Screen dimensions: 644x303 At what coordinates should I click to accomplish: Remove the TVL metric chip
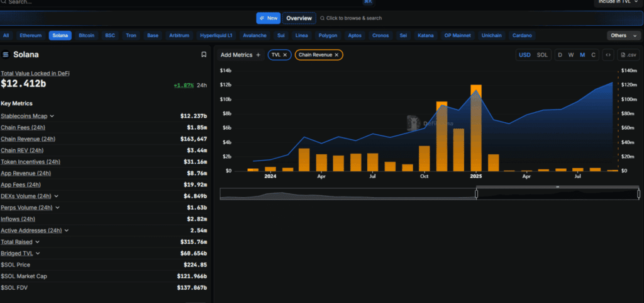point(285,55)
